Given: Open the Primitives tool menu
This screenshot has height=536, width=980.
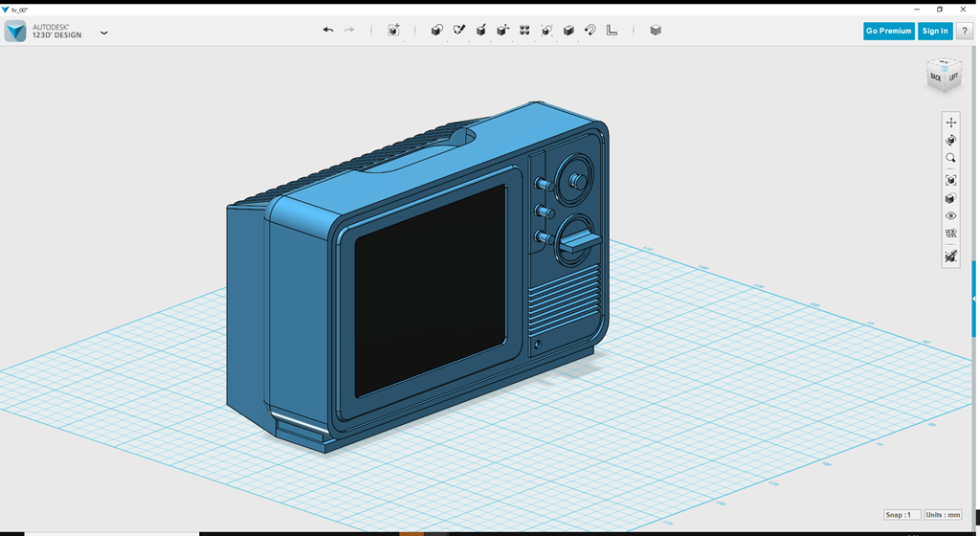Looking at the screenshot, I should pos(436,31).
